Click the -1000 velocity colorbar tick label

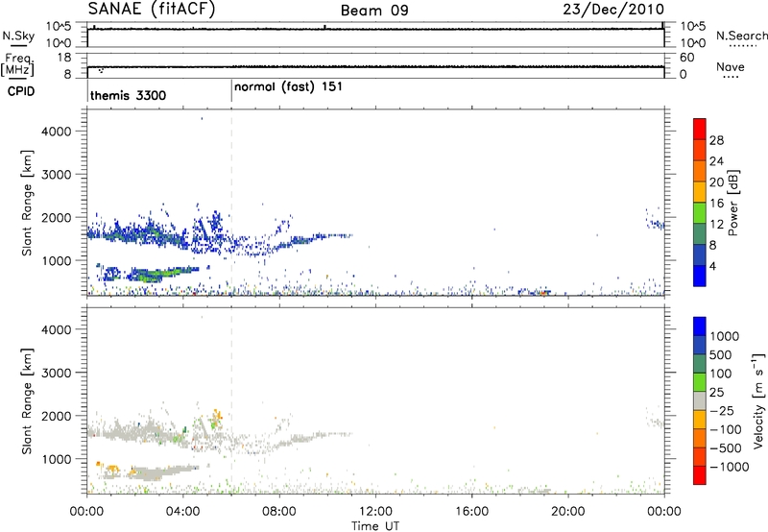click(729, 467)
